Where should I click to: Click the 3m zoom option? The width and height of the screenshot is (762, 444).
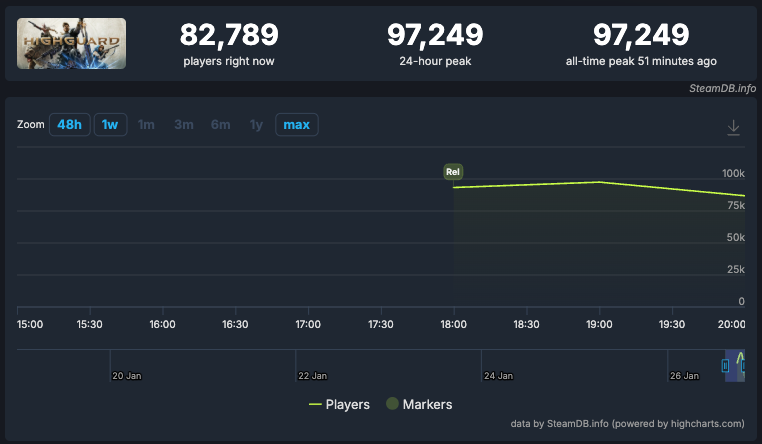[x=184, y=125]
